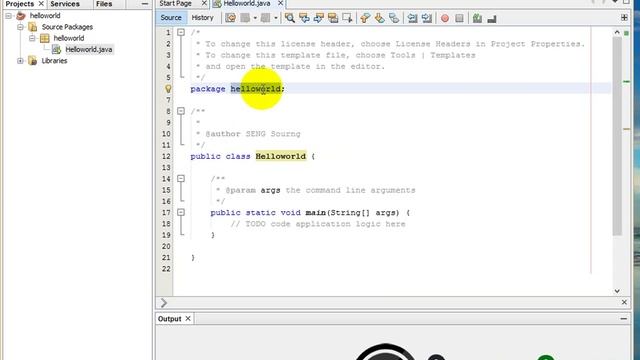Click the helloworld package icon in tree
Image resolution: width=640 pixels, height=360 pixels.
(x=44, y=38)
